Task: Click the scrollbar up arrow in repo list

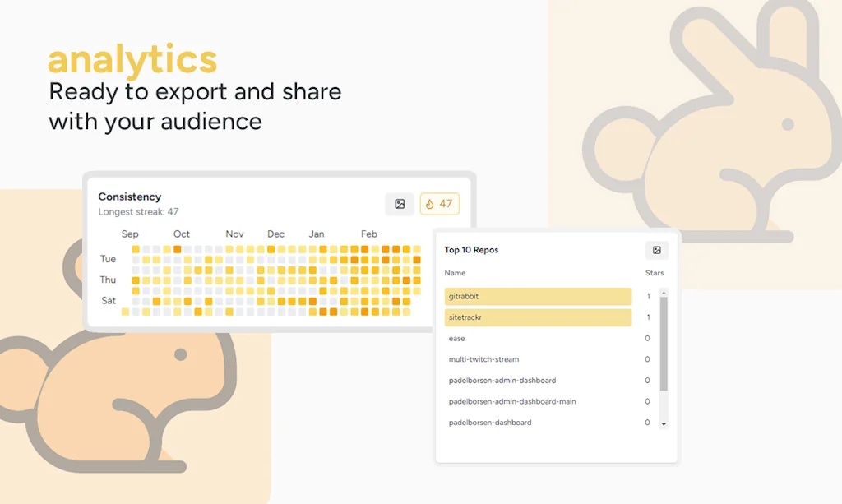Action: 664,292
